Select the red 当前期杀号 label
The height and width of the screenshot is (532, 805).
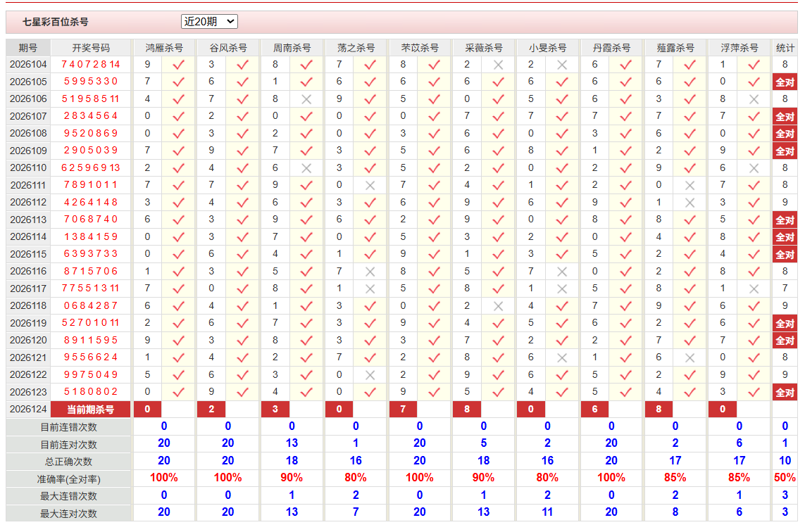tap(91, 410)
